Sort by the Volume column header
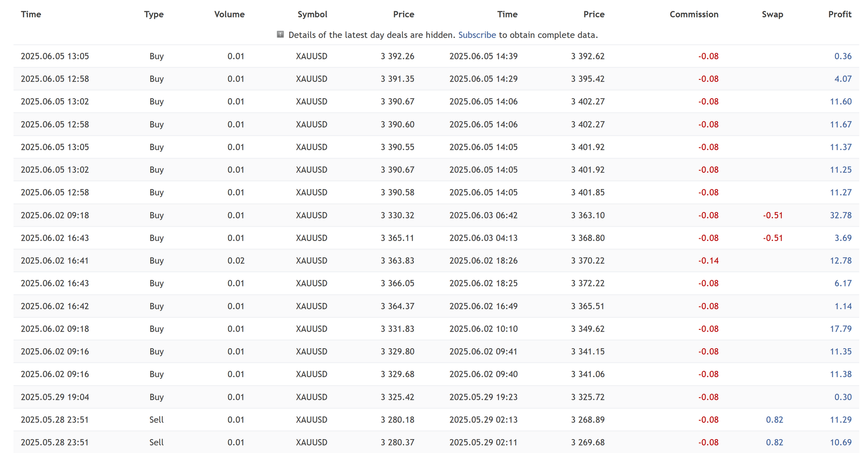Viewport: 868px width, 453px height. pyautogui.click(x=229, y=14)
